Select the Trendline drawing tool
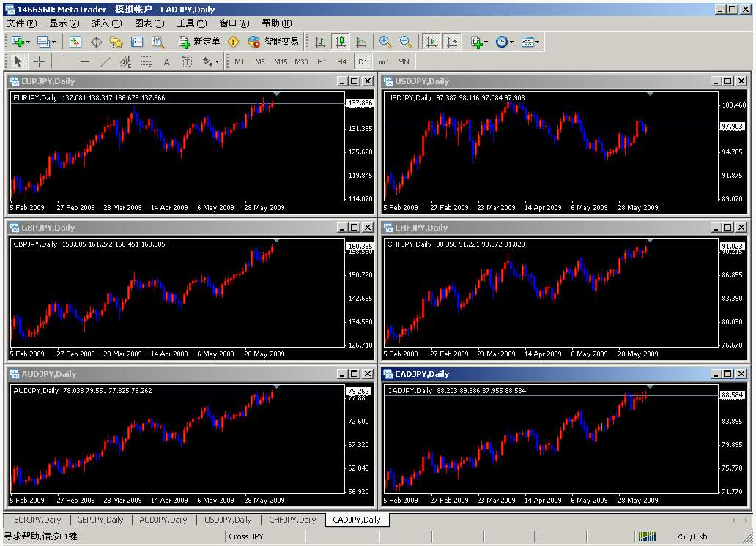Viewport: 756px width, 546px height. [105, 61]
